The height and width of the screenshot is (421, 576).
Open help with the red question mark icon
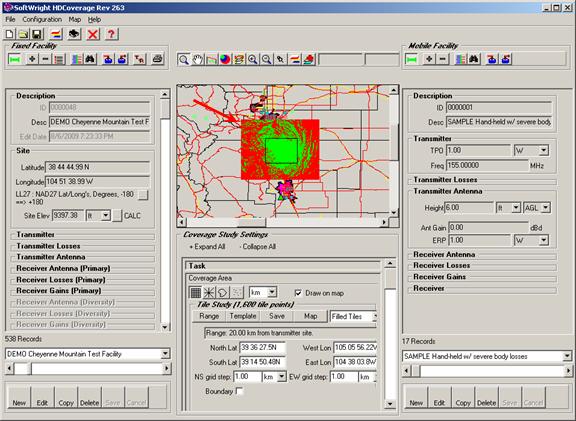(x=111, y=34)
